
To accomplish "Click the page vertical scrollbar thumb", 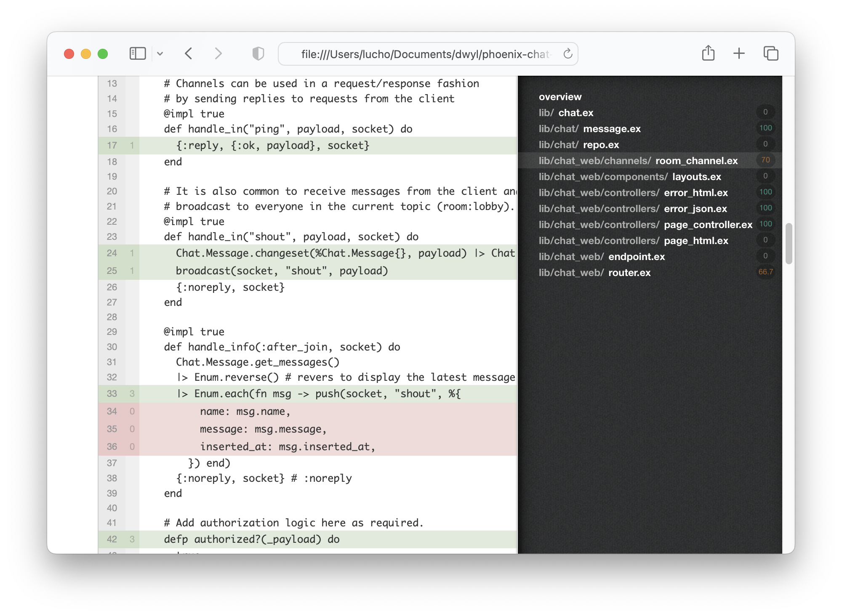I will [789, 244].
